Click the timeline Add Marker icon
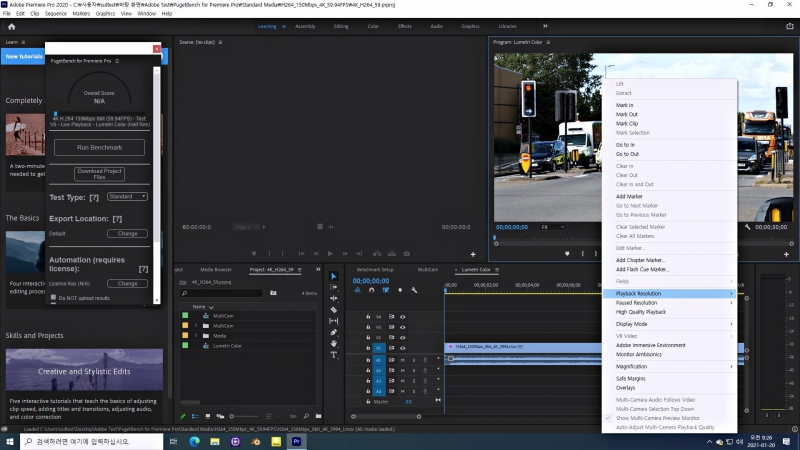 (400, 290)
